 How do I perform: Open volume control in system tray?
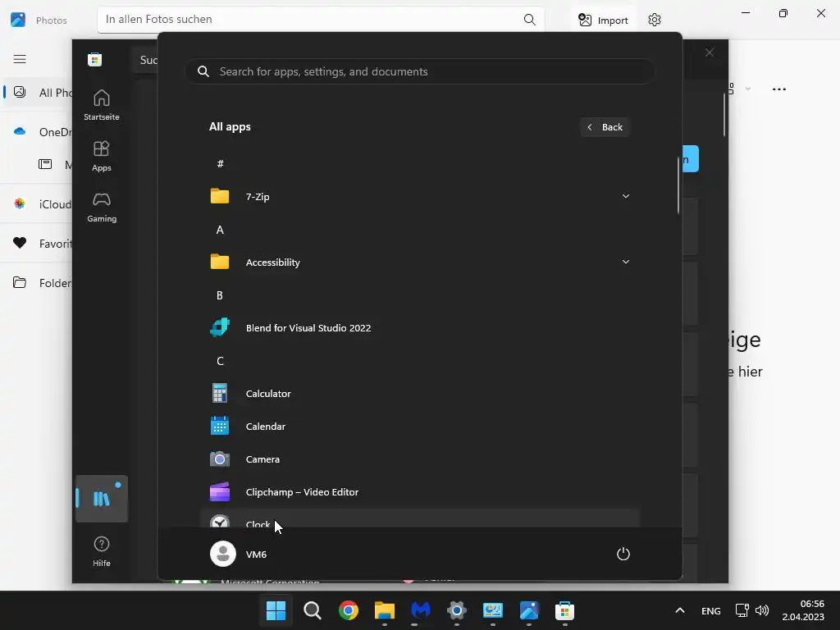762,610
